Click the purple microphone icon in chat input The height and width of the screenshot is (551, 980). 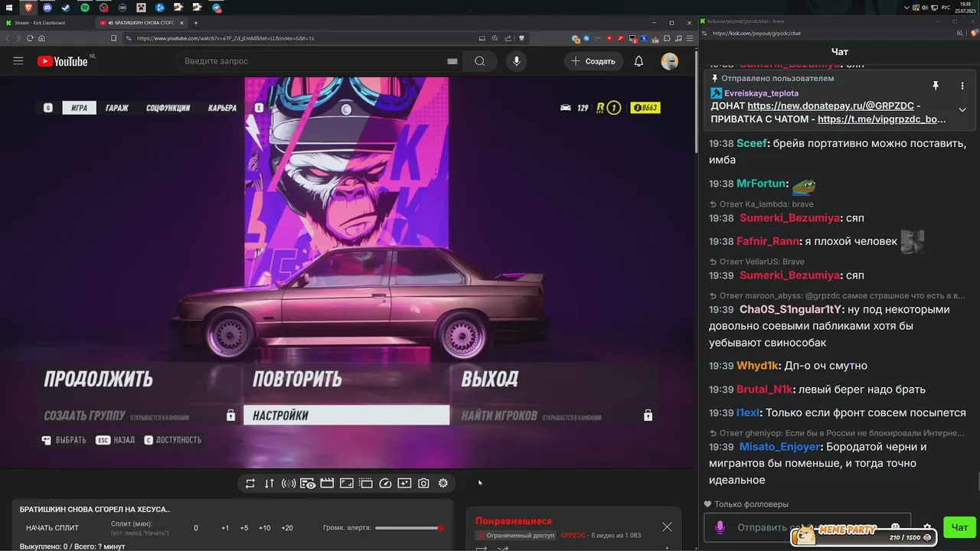coord(720,527)
